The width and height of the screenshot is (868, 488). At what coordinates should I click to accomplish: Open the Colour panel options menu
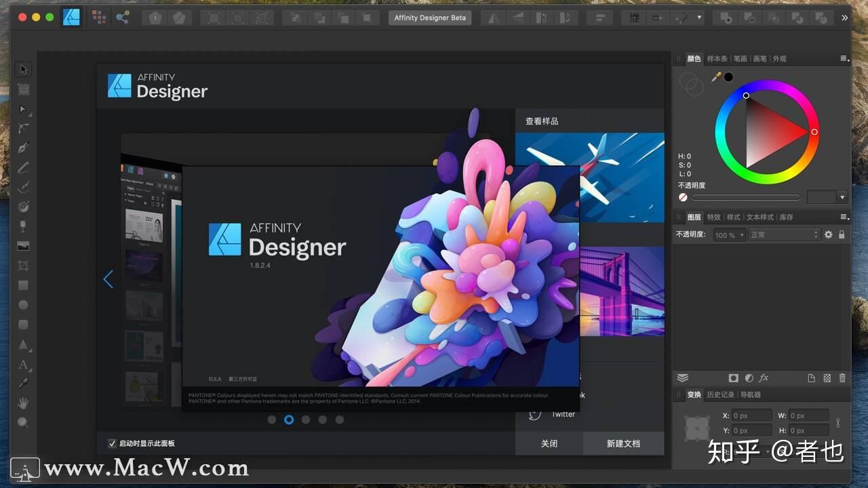pos(844,59)
